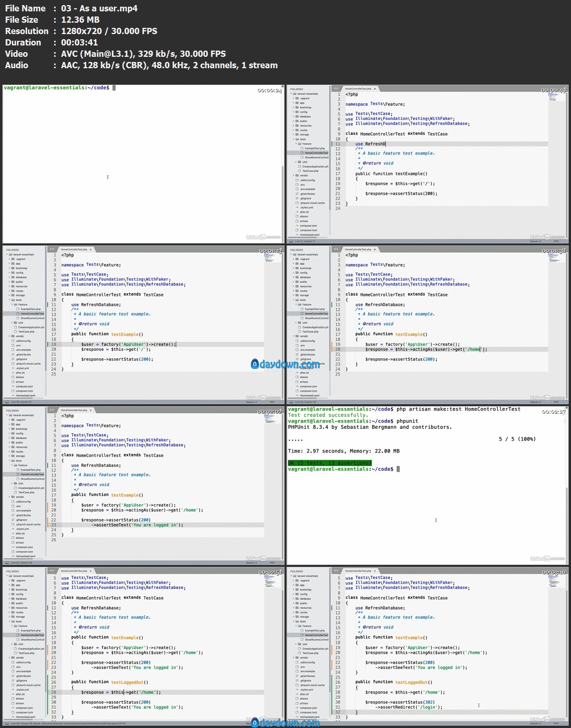571x728 pixels.
Task: In 00:00:49 frame, click the app folder icon
Action: pyautogui.click(x=297, y=103)
